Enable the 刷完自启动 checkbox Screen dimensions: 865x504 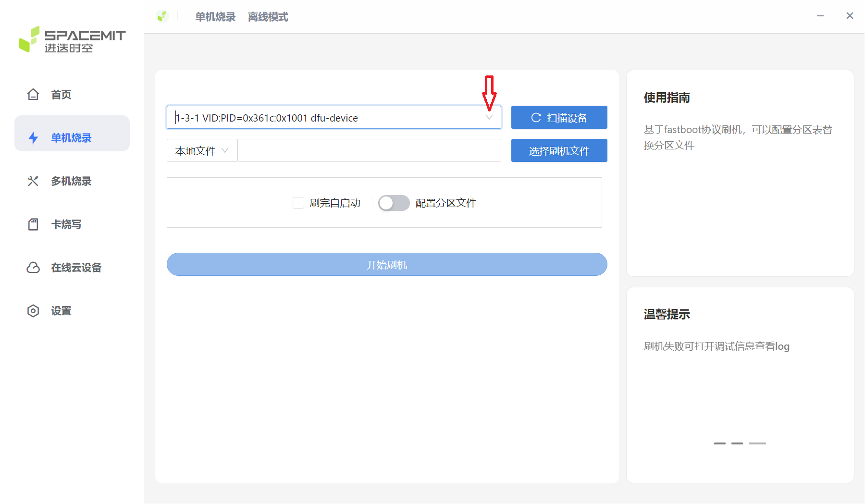[298, 203]
